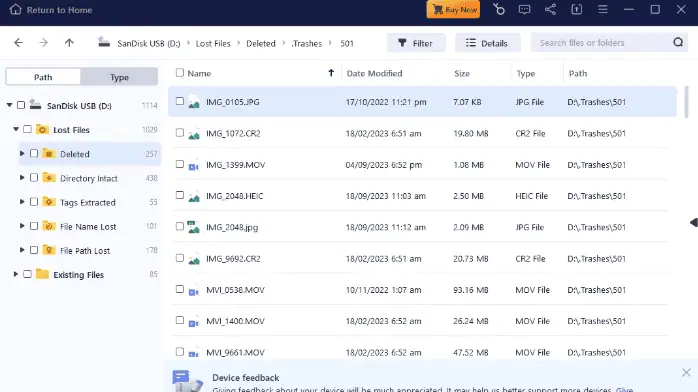
Task: Click Deleted breadcrumb
Action: [261, 44]
